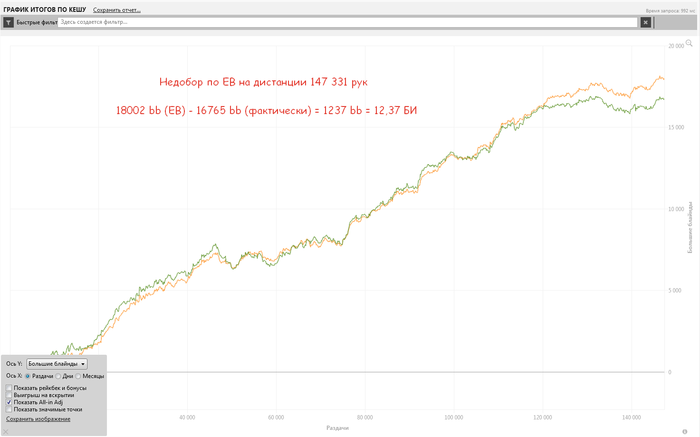Click the 'Ось Y:' label
The height and width of the screenshot is (437, 700).
[14, 364]
